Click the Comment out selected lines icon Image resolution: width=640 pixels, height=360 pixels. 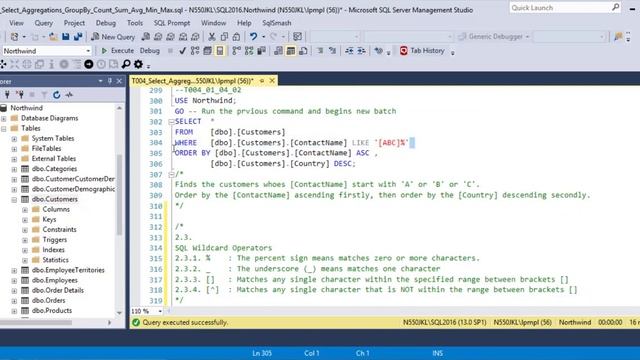(x=320, y=51)
